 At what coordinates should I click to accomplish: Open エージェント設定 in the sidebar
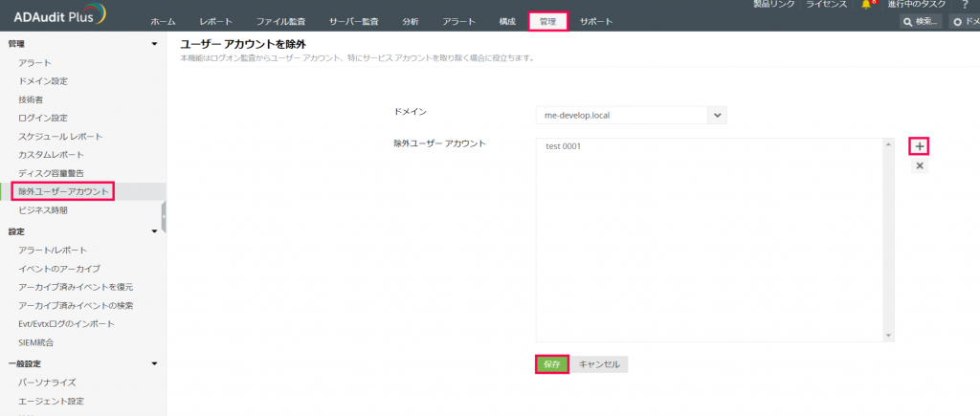point(52,401)
